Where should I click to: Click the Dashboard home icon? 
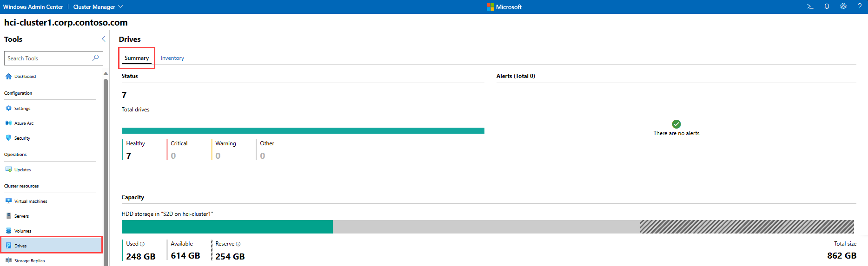click(8, 76)
